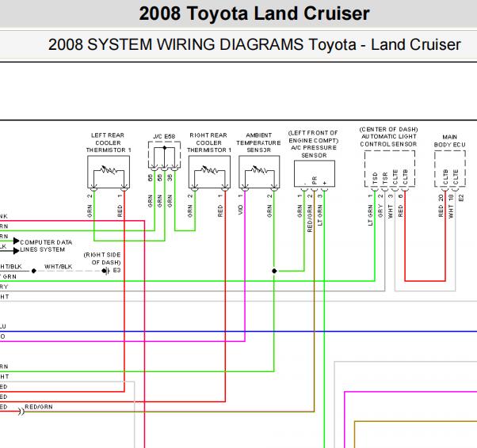Click the "TSD" terminal label

pos(375,178)
